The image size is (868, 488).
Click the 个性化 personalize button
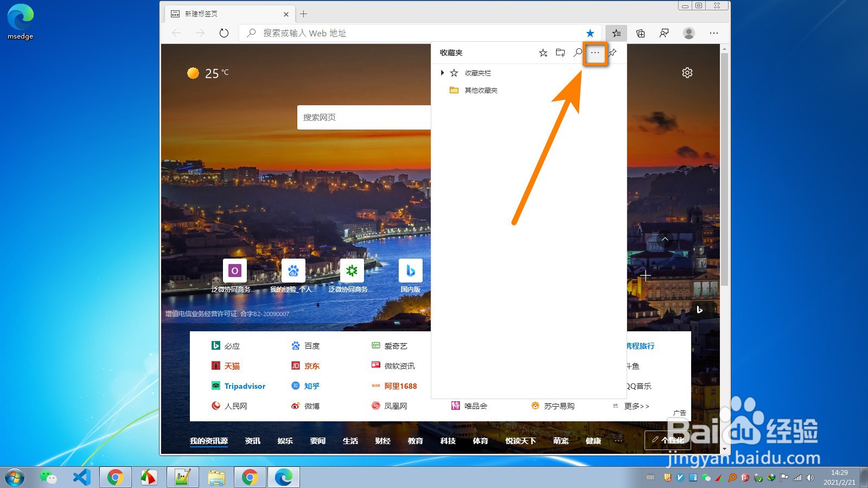(x=667, y=440)
